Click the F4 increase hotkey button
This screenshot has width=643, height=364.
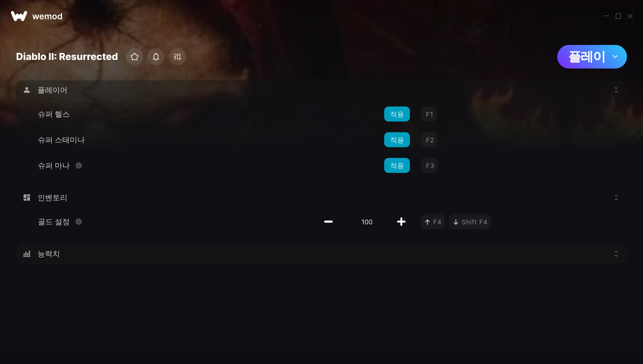[x=433, y=222]
